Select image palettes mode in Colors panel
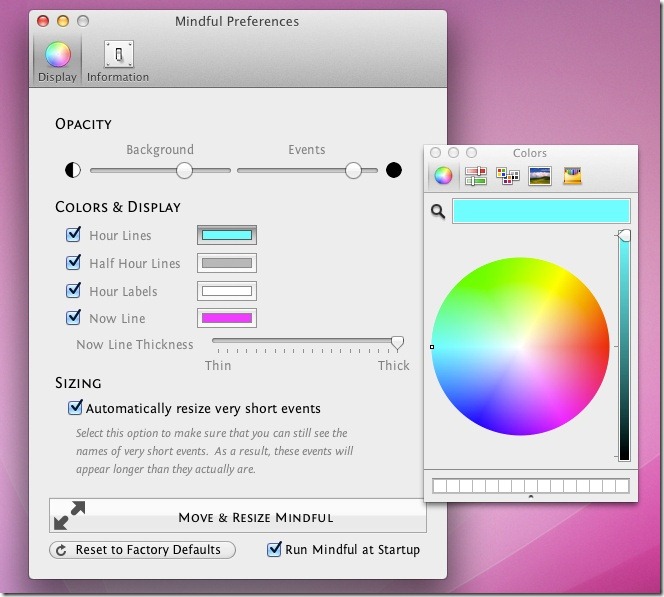The width and height of the screenshot is (664, 597). (x=540, y=176)
